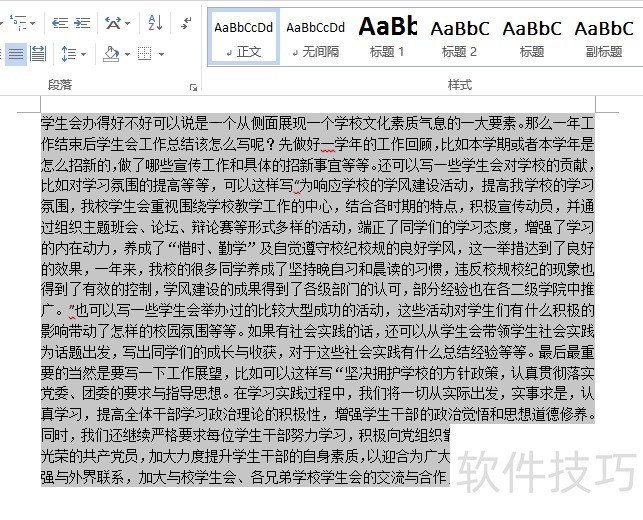Click line starting with 的内在动力

[317, 248]
